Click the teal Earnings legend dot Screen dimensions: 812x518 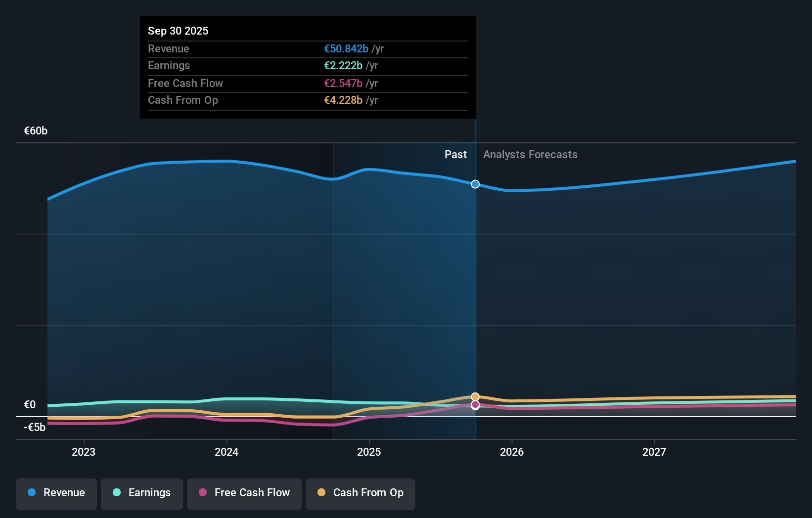tap(116, 492)
